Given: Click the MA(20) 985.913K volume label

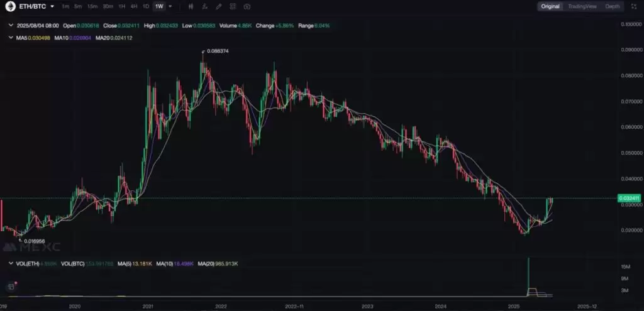Looking at the screenshot, I should (x=218, y=263).
